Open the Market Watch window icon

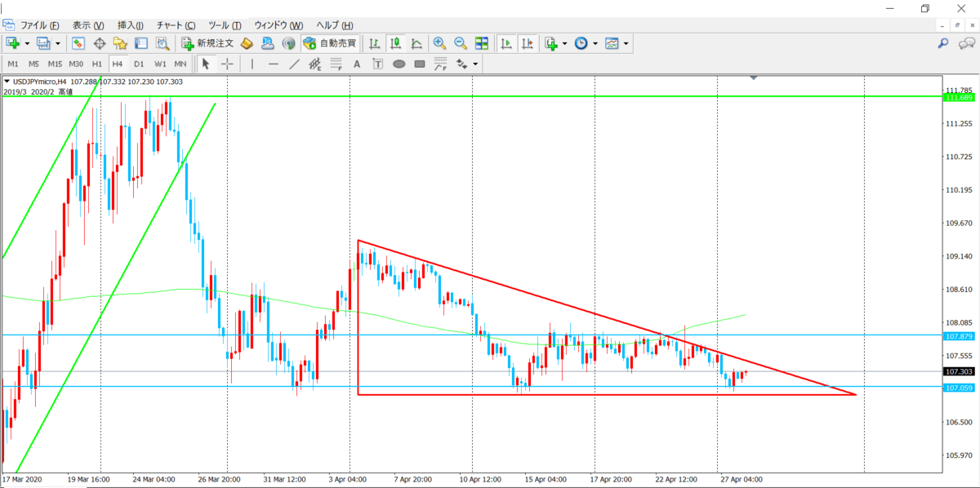tap(78, 43)
